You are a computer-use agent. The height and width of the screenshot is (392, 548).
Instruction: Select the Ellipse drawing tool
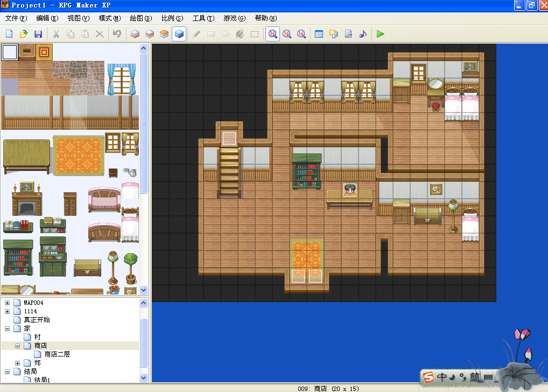tap(226, 34)
